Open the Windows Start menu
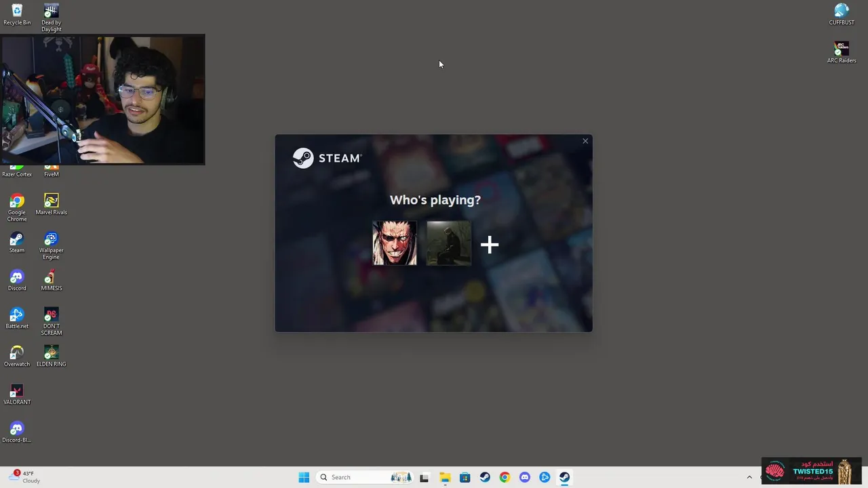Viewport: 868px width, 488px height. pyautogui.click(x=304, y=477)
